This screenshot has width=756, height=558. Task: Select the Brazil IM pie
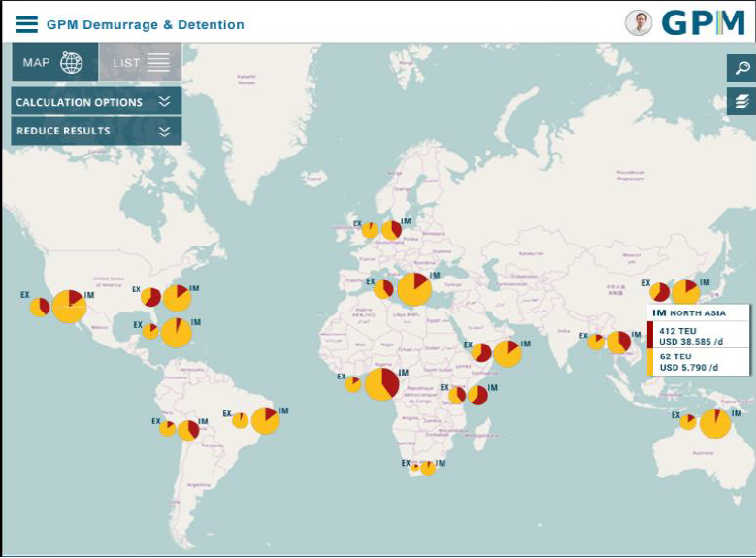(x=265, y=420)
